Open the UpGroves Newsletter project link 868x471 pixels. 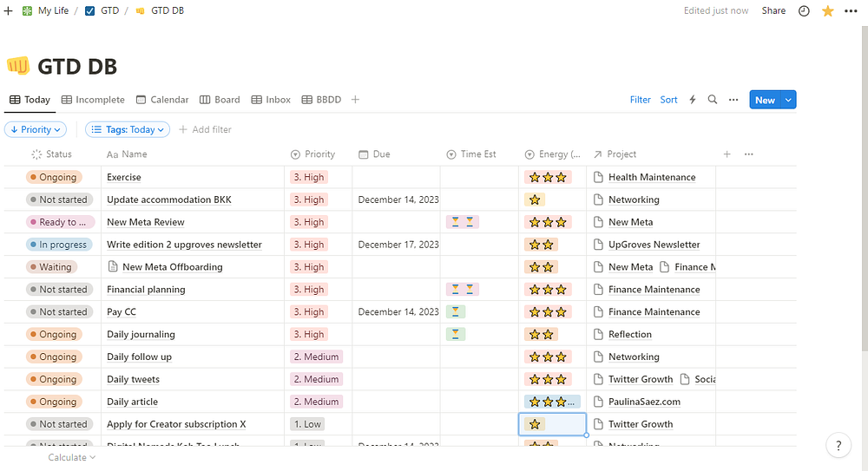(x=654, y=245)
